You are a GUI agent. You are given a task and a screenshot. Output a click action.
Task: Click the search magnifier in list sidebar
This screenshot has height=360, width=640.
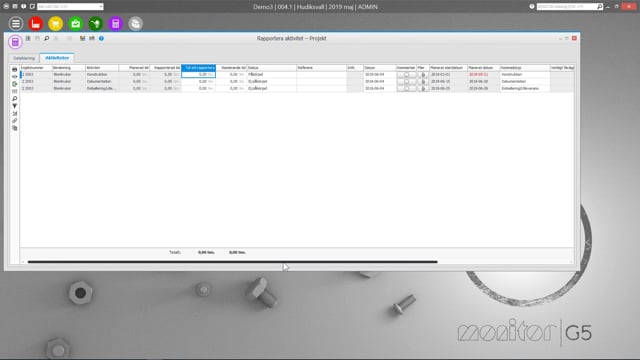coord(15,99)
